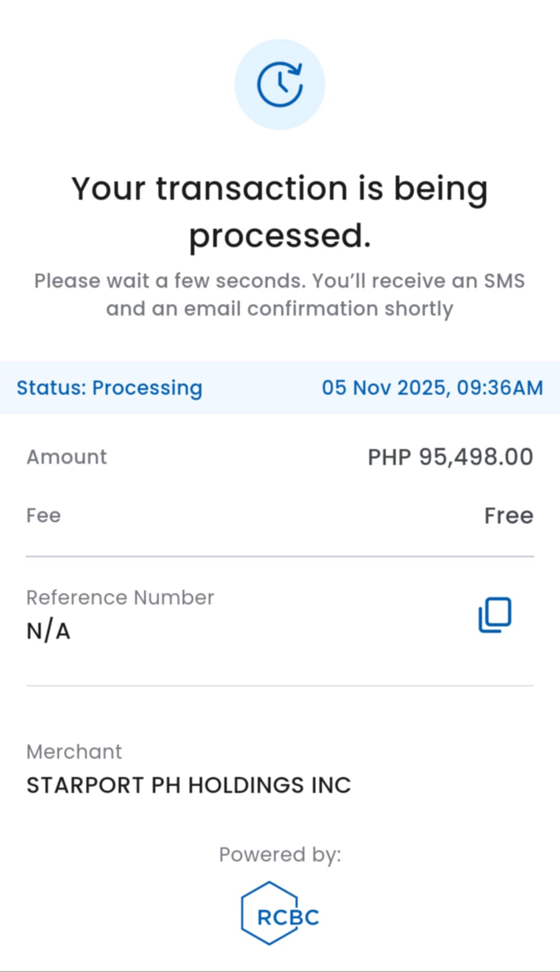Click the "Powered by:" text
560x972 pixels.
pyautogui.click(x=279, y=854)
